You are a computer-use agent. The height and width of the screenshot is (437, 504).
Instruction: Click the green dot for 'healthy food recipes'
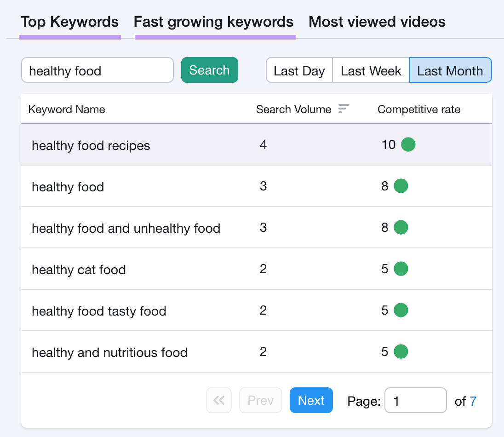point(407,144)
